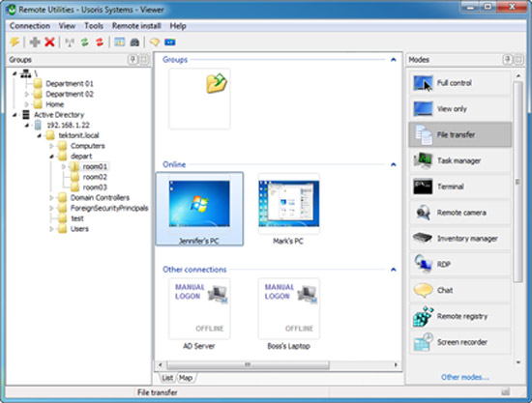This screenshot has height=403, width=532.
Task: Click the binoculars search icon
Action: click(x=134, y=42)
